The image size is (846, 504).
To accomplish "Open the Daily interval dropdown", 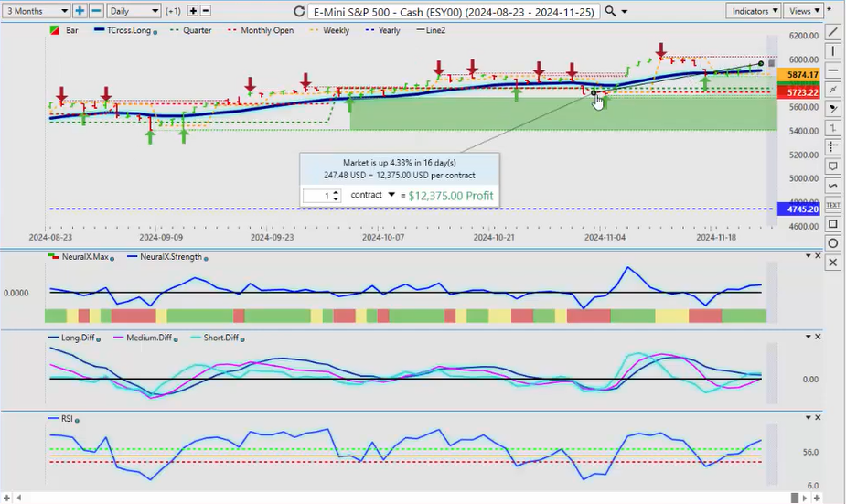I will 134,11.
